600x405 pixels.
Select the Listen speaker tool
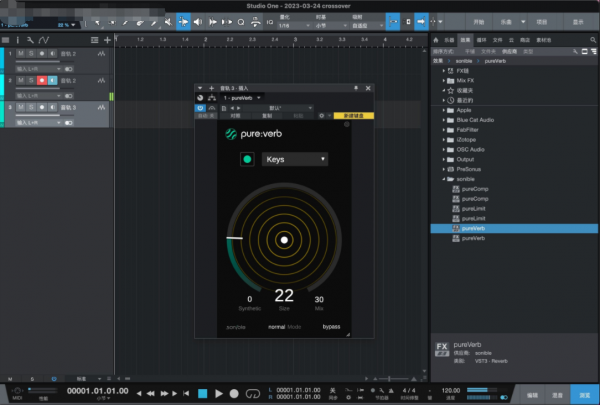(198, 22)
